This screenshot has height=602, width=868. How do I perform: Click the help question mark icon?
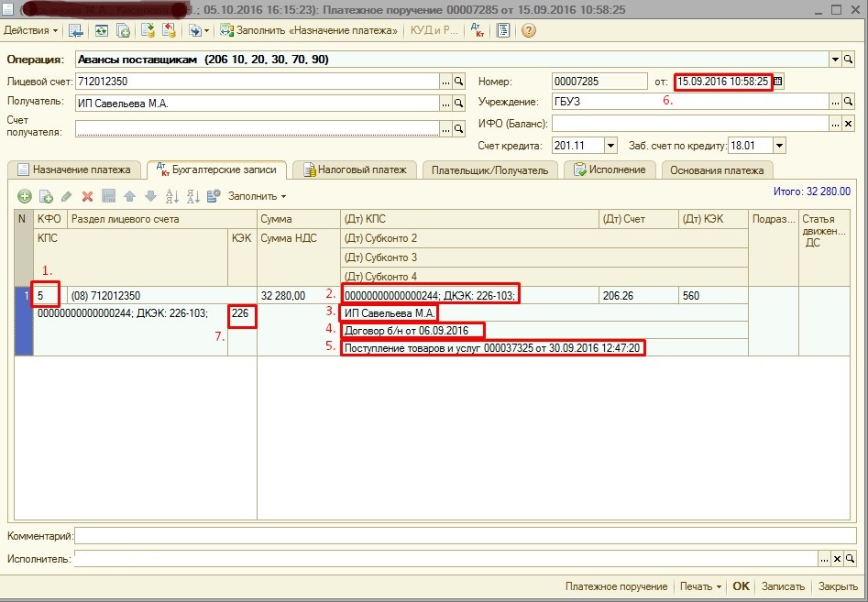528,30
